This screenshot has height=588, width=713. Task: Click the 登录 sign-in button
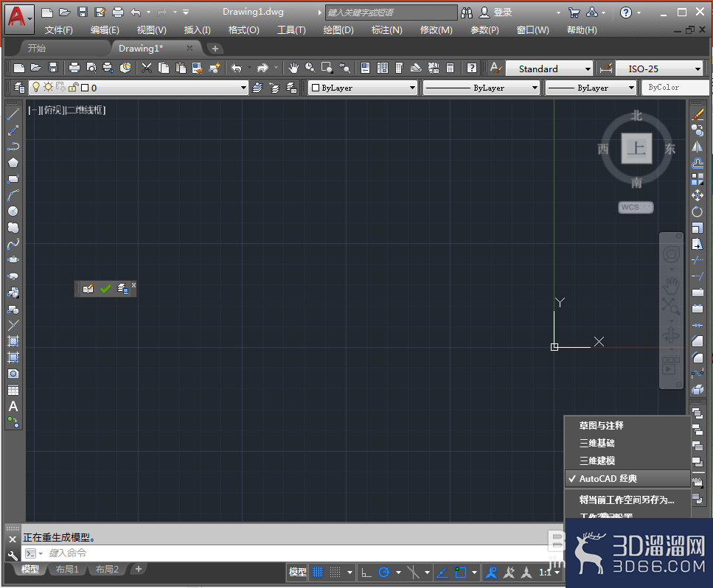496,13
